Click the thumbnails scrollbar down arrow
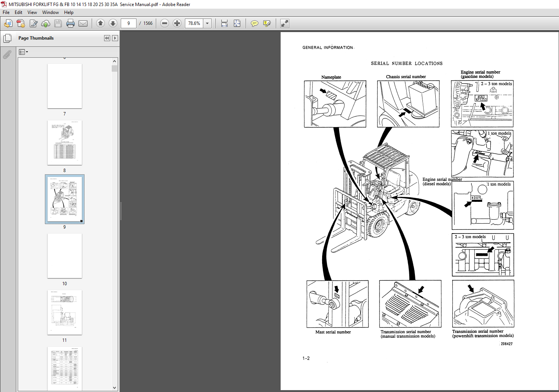 tap(115, 387)
